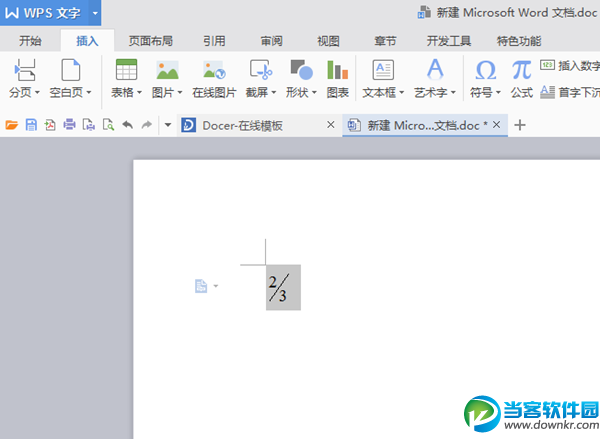The height and width of the screenshot is (439, 600).
Task: Expand the 形状 dropdown arrow
Action: coord(314,92)
